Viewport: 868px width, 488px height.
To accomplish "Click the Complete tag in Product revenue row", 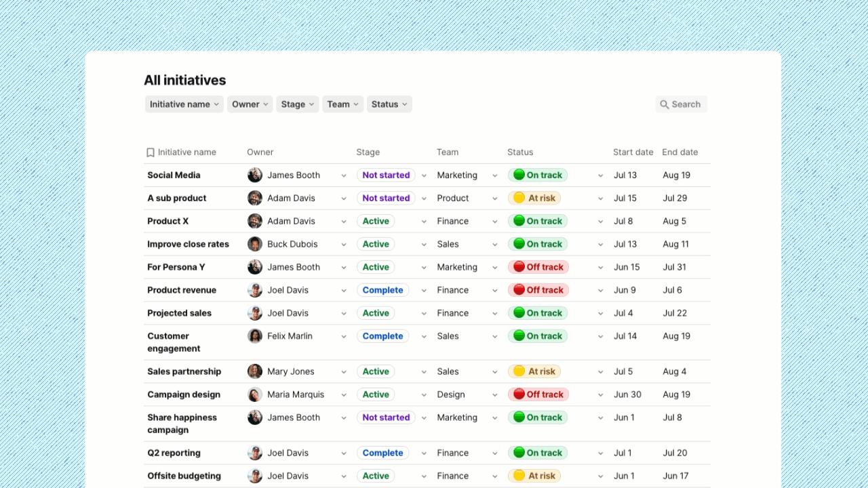I will [x=382, y=290].
